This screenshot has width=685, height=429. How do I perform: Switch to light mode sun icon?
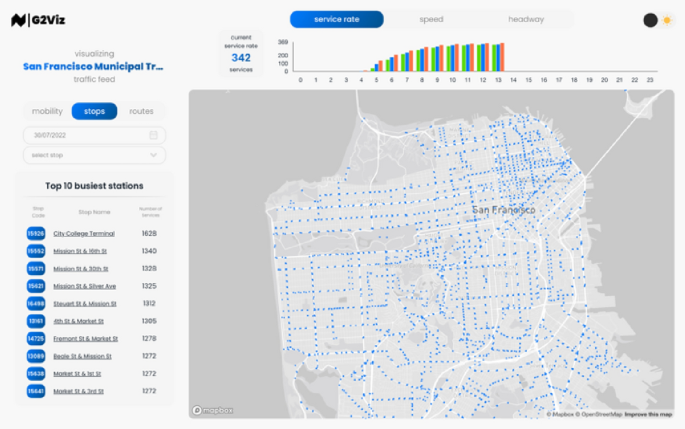tap(667, 20)
